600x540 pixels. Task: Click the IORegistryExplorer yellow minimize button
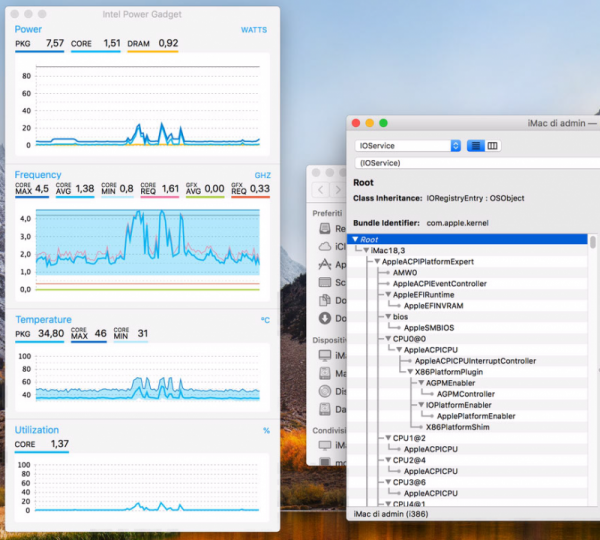(370, 123)
